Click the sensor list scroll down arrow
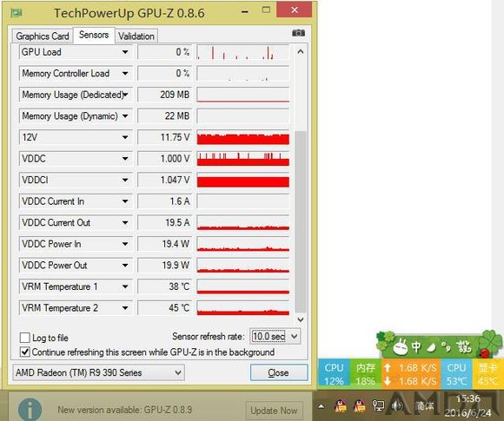Image resolution: width=504 pixels, height=421 pixels. (x=300, y=319)
